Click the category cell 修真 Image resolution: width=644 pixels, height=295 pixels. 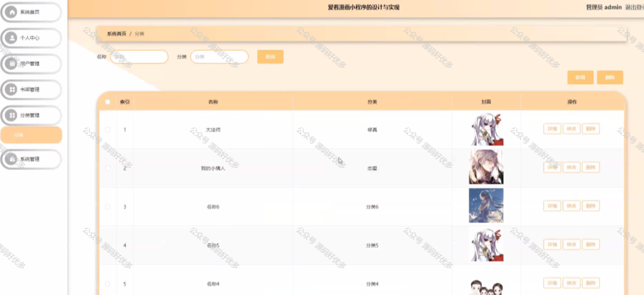pos(372,130)
